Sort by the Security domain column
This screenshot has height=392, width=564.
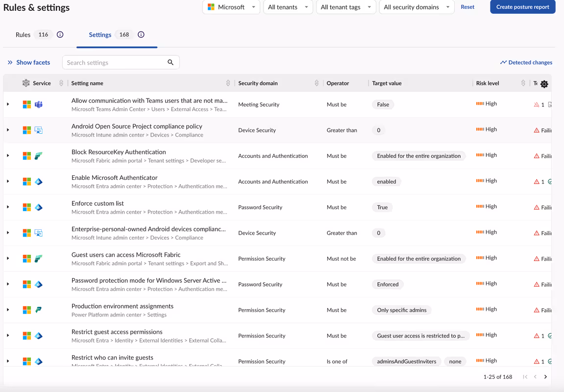tap(317, 83)
